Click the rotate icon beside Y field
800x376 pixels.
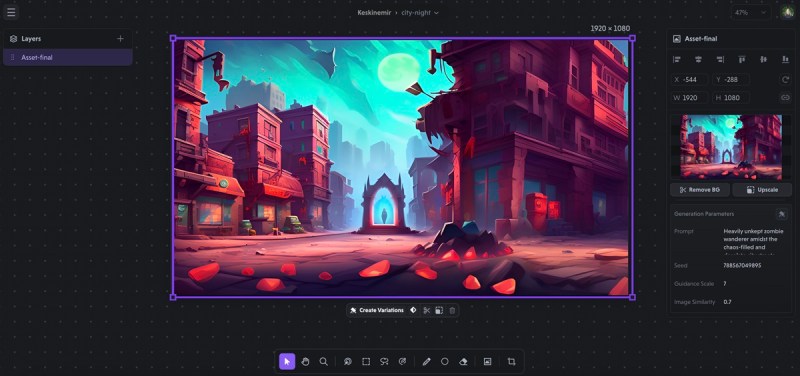pos(785,80)
